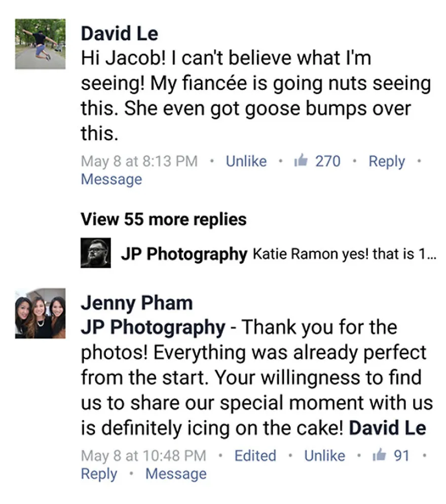Reply to David Le's comment
The height and width of the screenshot is (504, 446).
pos(387,162)
